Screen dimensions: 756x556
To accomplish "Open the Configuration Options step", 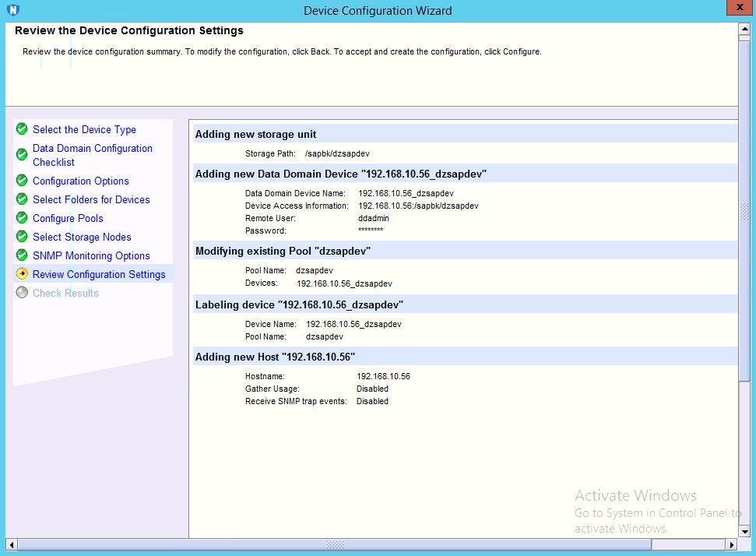I will pos(81,181).
